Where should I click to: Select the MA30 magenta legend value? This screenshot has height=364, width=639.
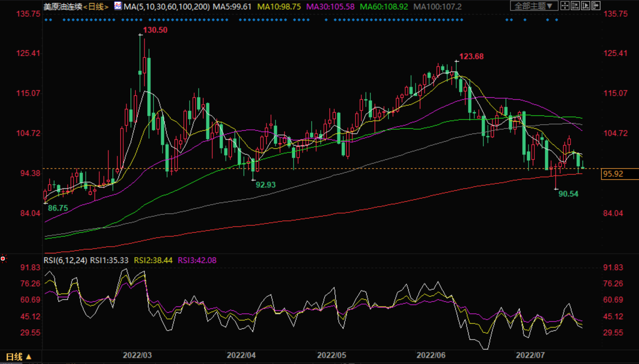pos(330,7)
